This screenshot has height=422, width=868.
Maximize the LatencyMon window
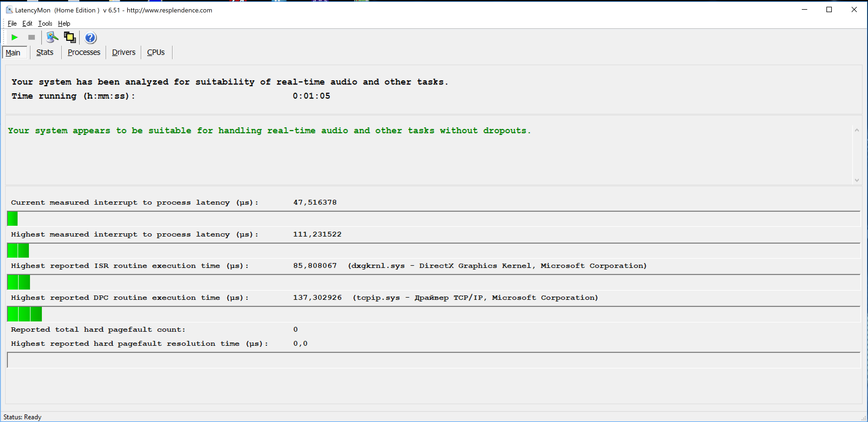(829, 10)
